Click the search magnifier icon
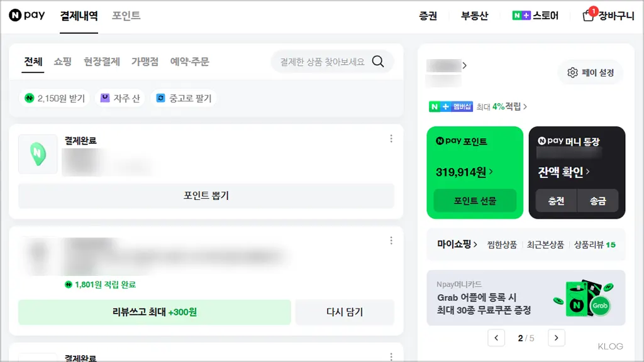The image size is (644, 362). click(x=378, y=62)
